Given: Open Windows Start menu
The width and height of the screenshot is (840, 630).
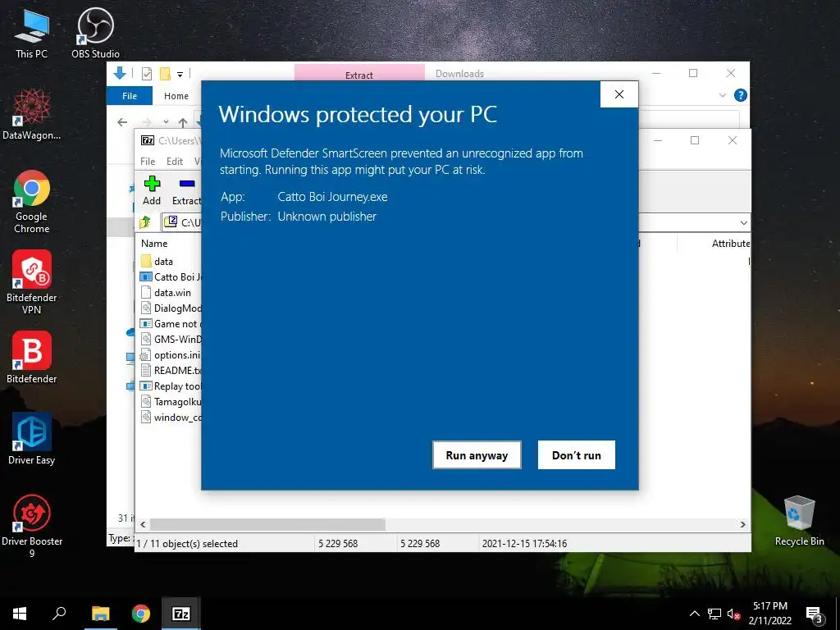Looking at the screenshot, I should tap(20, 614).
